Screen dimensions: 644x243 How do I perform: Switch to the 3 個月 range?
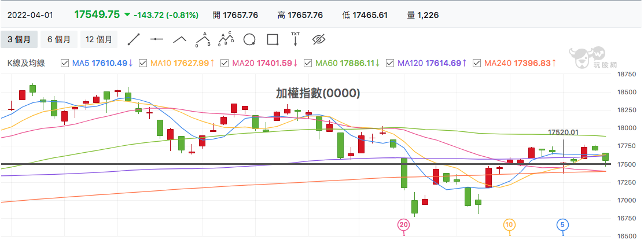[x=19, y=39]
